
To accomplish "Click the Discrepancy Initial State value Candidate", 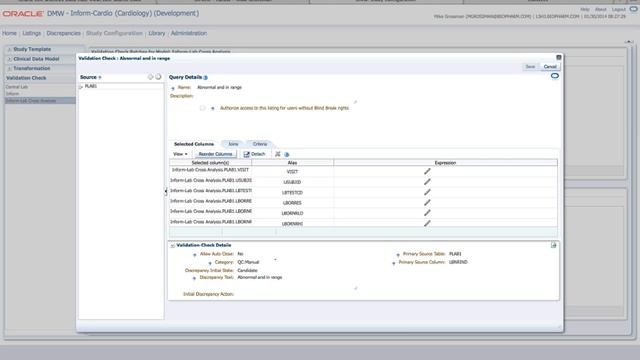I will coord(247,271).
